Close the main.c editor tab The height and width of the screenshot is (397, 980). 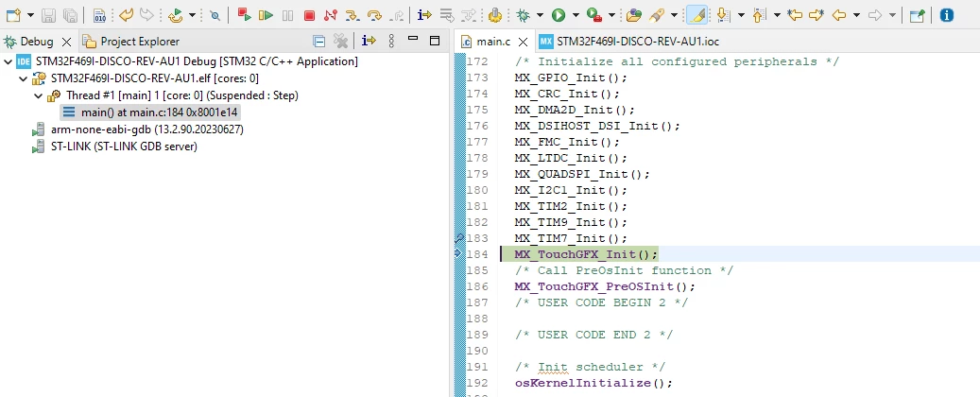(x=524, y=42)
